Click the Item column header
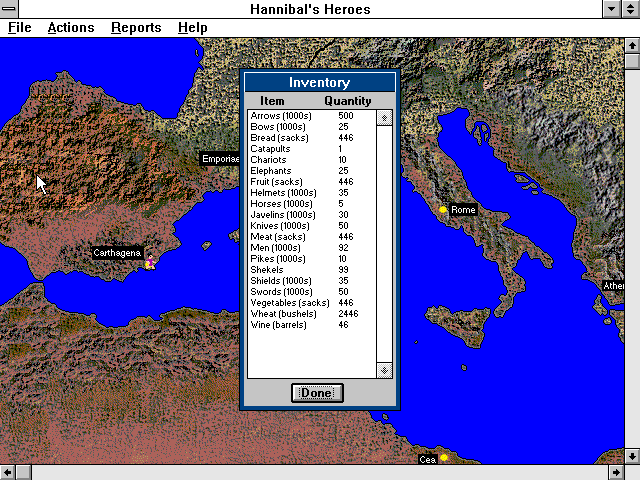Image resolution: width=640 pixels, height=480 pixels. click(x=272, y=101)
